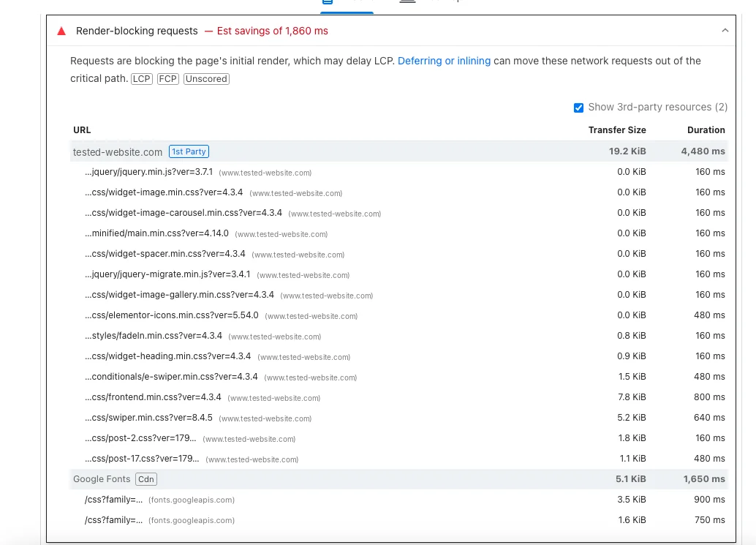
Task: Click the 1,650 ms Google Fonts duration
Action: (704, 479)
